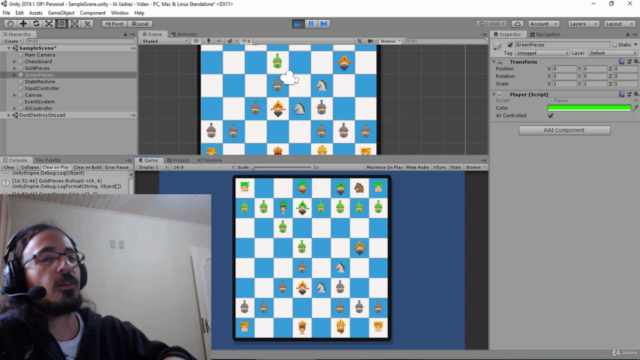Open the Layers dropdown in toolbar
The height and width of the screenshot is (360, 640).
click(x=583, y=24)
